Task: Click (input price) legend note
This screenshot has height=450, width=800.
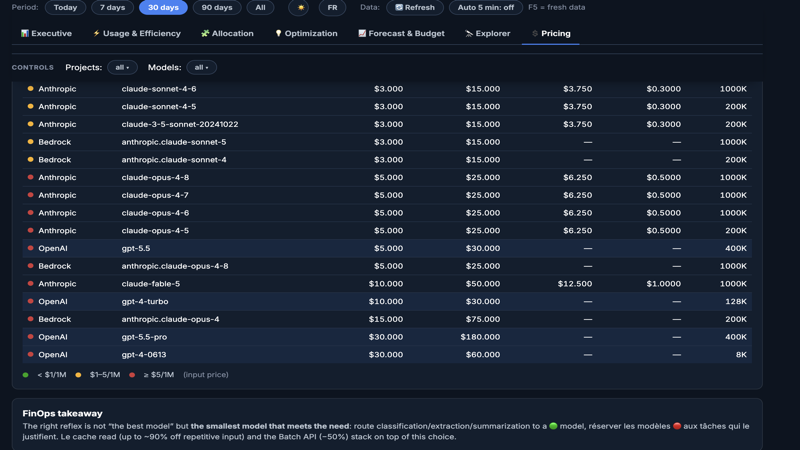Action: pyautogui.click(x=206, y=374)
